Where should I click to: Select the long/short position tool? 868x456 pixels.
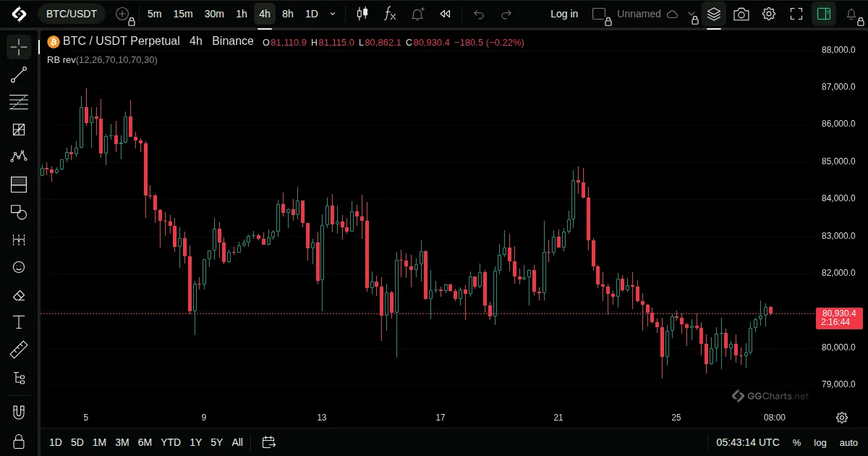[19, 185]
